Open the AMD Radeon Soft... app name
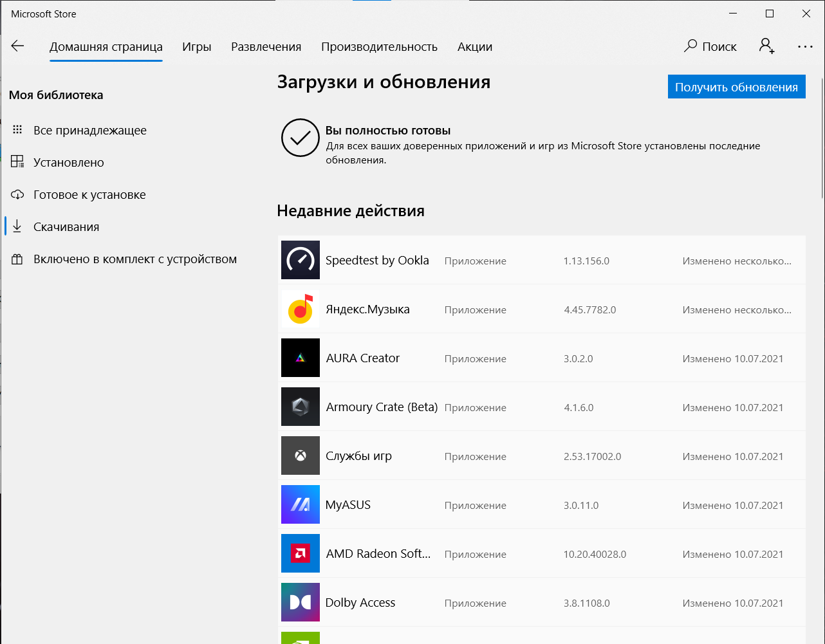Screen dimensions: 825x644 click(x=378, y=553)
